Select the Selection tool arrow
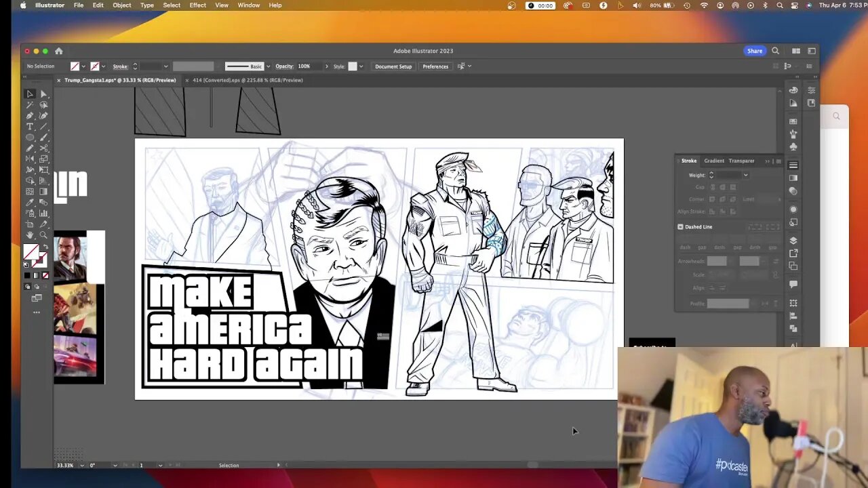This screenshot has height=488, width=868. click(30, 94)
